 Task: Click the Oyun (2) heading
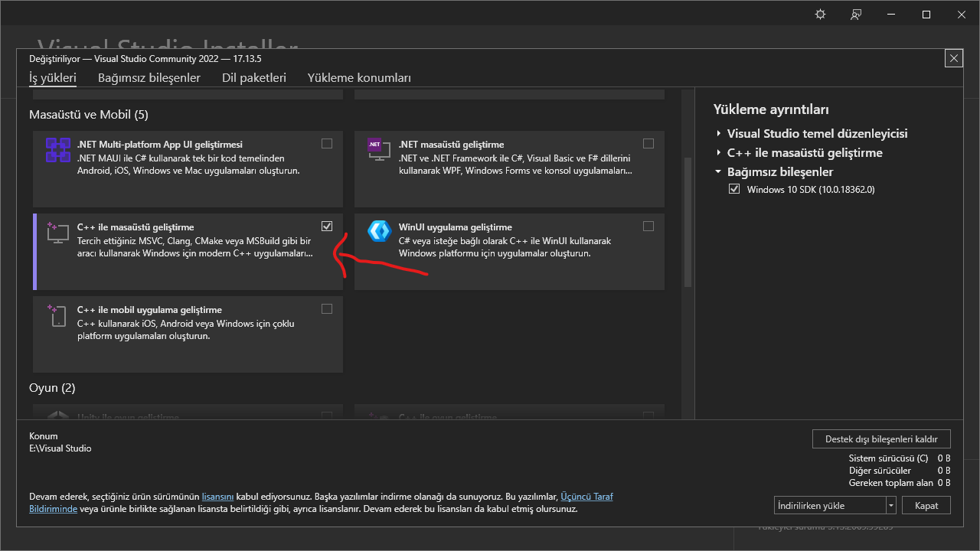point(52,388)
